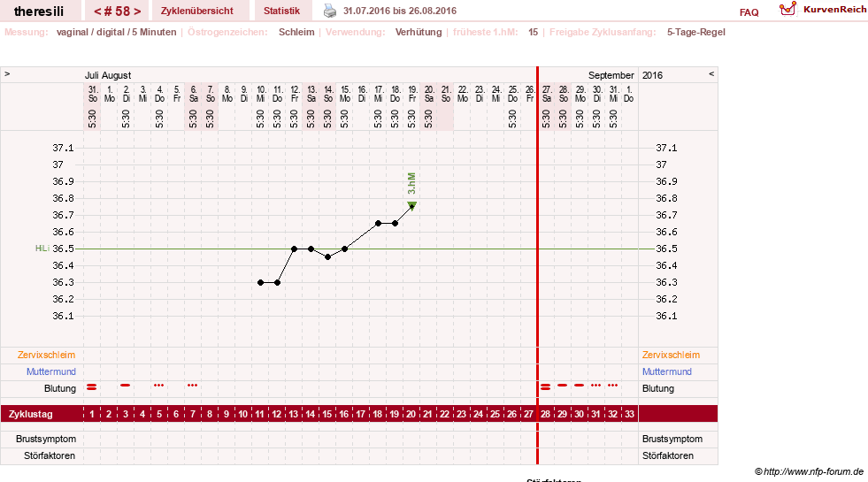The height and width of the screenshot is (482, 868).
Task: Click cycle day 14 in Zyklustag row
Action: point(310,414)
